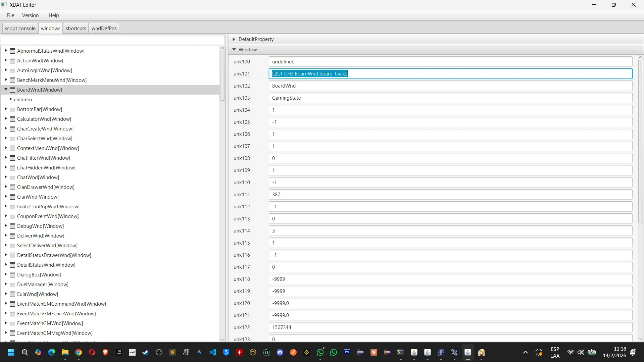Expand the DefaultProperty section

click(x=234, y=39)
